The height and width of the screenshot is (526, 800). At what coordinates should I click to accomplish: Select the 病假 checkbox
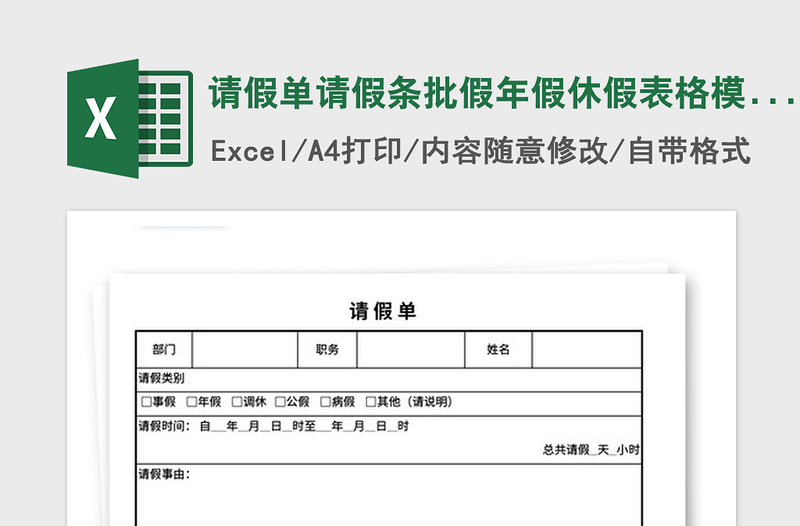pyautogui.click(x=325, y=402)
